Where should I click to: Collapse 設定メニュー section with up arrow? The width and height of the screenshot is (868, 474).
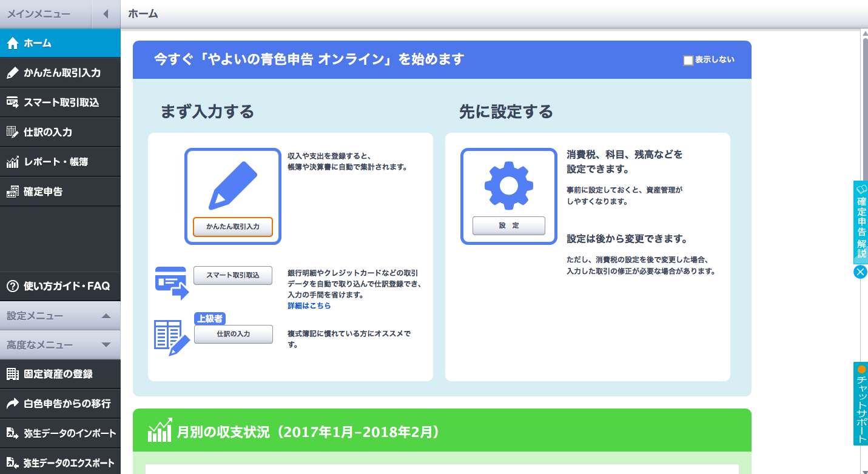pos(106,316)
